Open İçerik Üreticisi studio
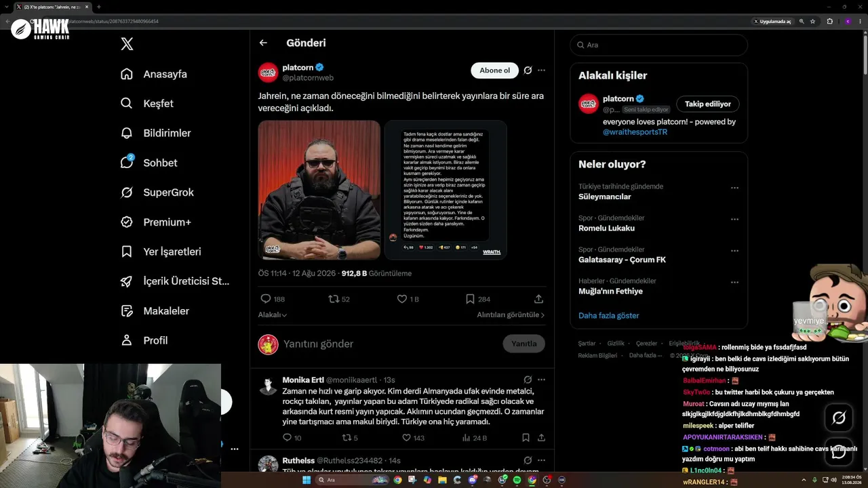 175,281
